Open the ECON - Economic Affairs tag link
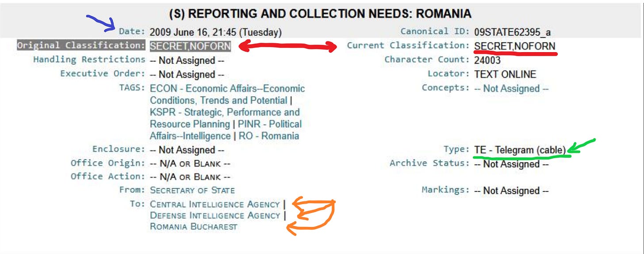 (227, 94)
